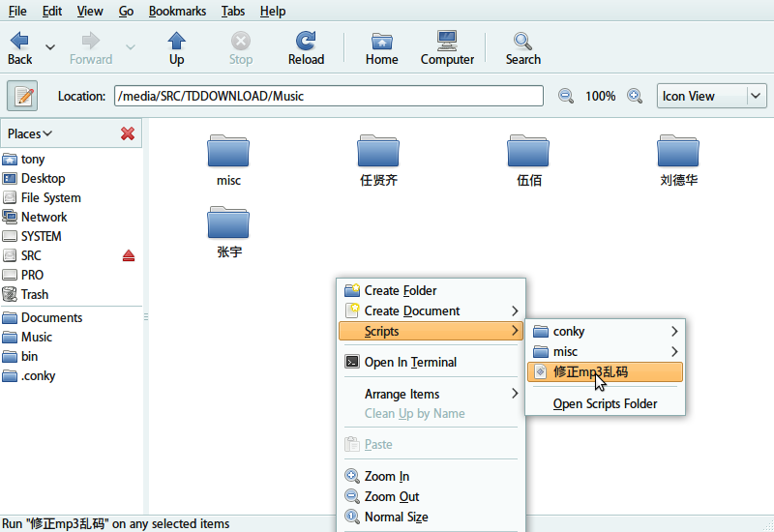Click the highlighted Scripts menu entry

pos(431,331)
